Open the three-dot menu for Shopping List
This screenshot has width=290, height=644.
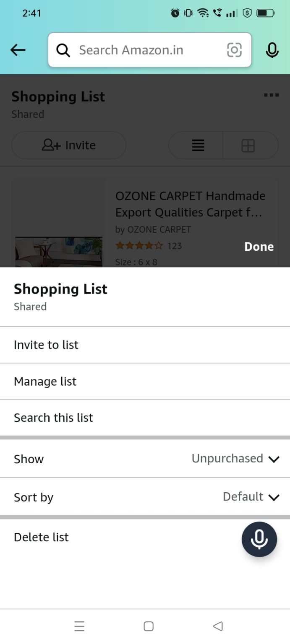[271, 95]
